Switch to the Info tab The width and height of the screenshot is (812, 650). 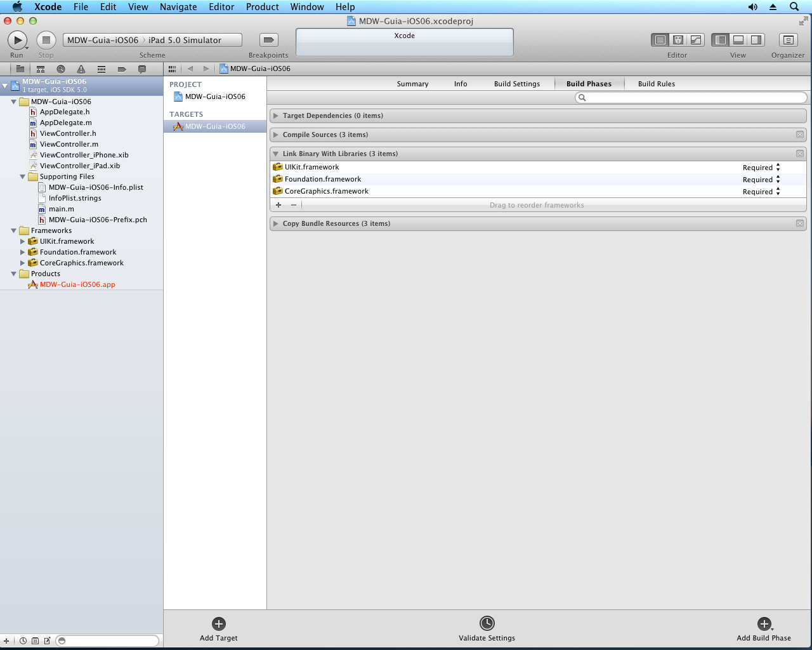coord(461,84)
